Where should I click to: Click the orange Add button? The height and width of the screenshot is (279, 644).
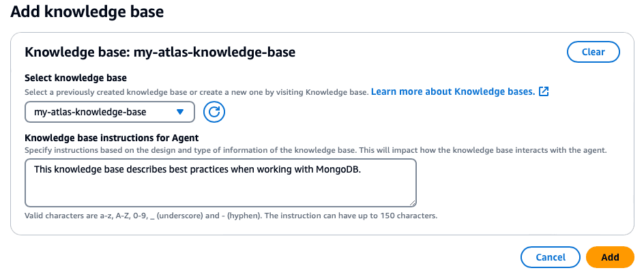click(x=610, y=257)
